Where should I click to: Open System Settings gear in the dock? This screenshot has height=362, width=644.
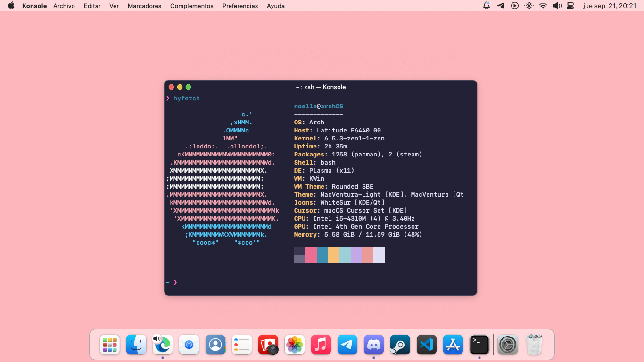[508, 345]
